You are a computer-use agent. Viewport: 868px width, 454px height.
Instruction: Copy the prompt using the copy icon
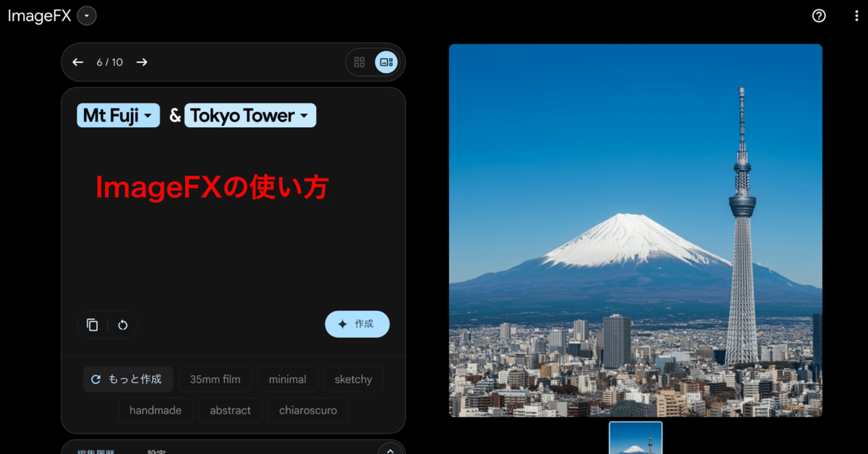tap(93, 325)
